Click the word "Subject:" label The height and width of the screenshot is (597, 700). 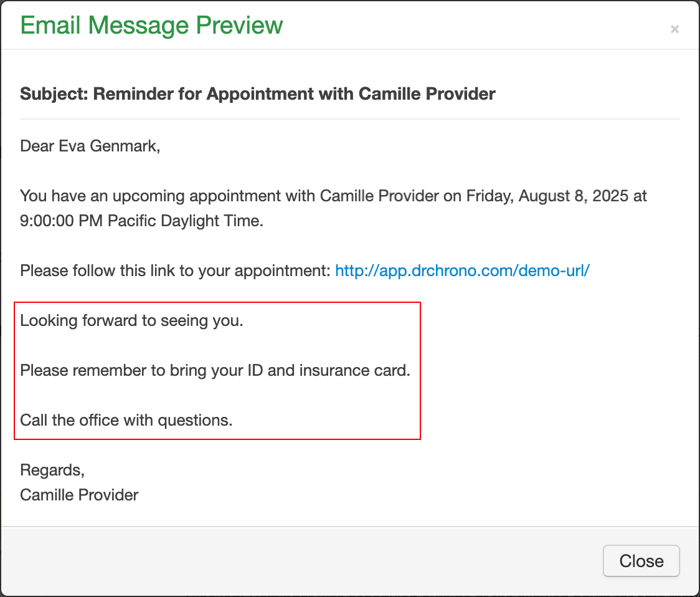tap(54, 94)
